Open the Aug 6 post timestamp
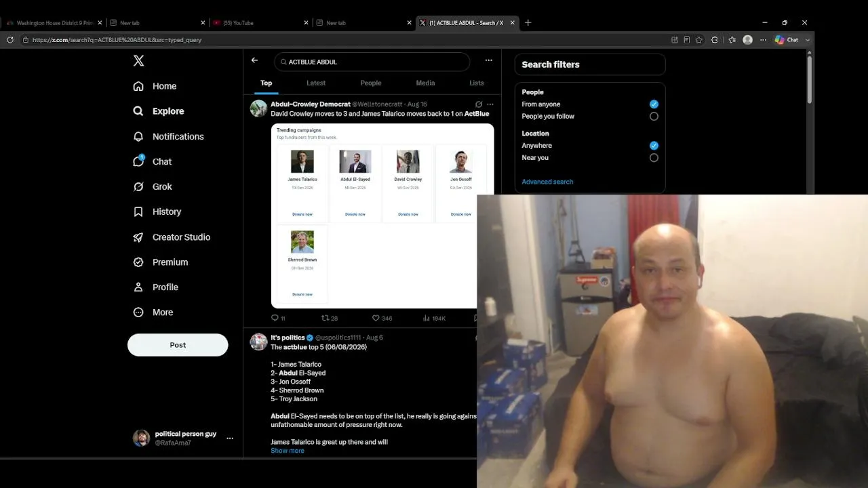The image size is (868, 488). click(374, 338)
